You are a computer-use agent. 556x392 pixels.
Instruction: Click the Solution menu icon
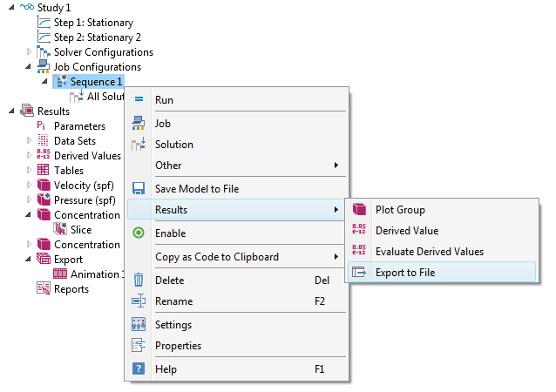pos(139,145)
